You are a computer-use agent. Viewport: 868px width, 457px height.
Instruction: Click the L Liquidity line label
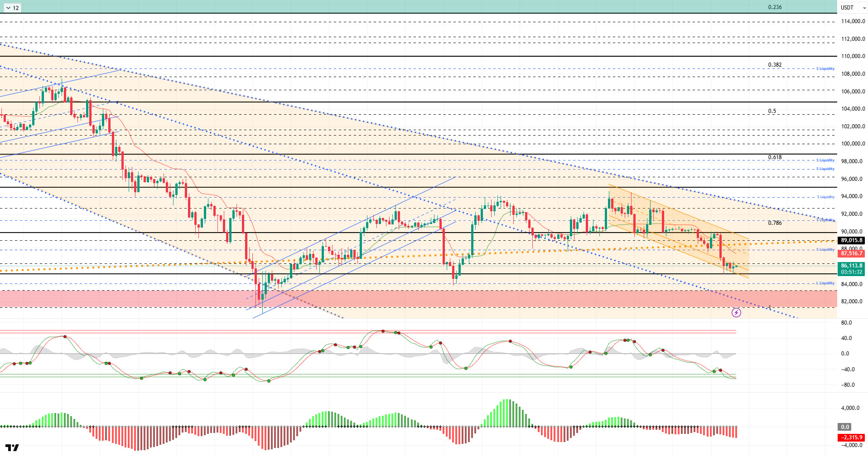pyautogui.click(x=825, y=283)
